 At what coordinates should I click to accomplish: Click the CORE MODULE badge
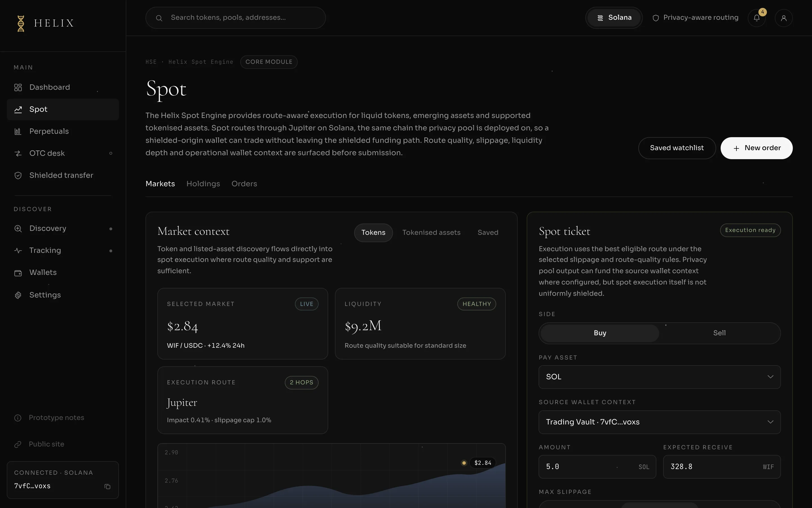(269, 62)
